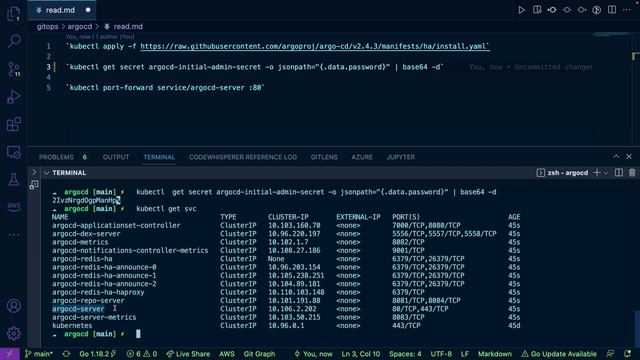Kill the terminal with trash icon
Image resolution: width=640 pixels, height=360 pixels.
[x=632, y=173]
